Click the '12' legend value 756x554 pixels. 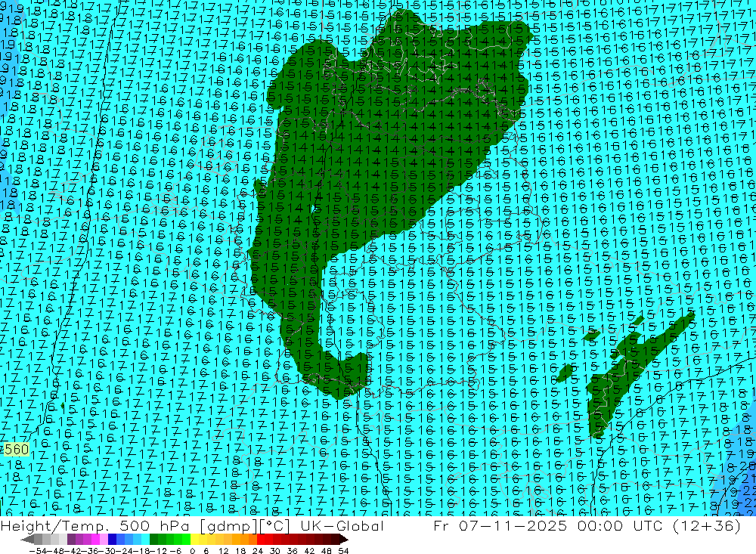223,551
